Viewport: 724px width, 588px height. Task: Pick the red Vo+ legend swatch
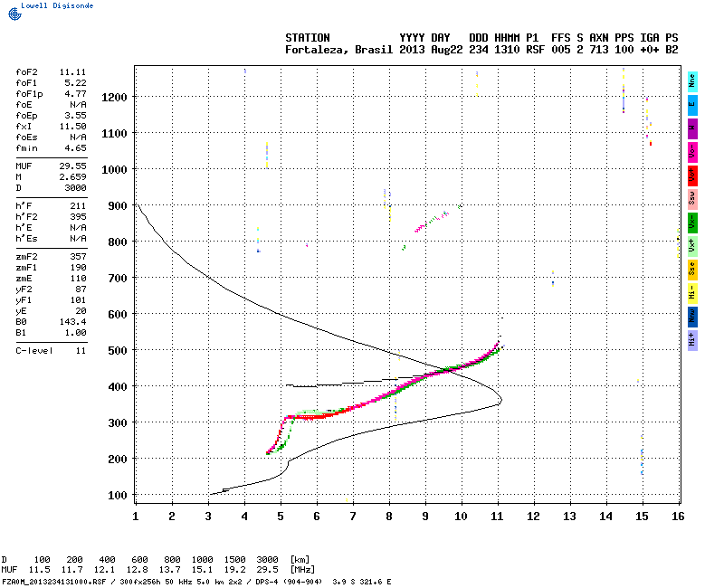(692, 175)
